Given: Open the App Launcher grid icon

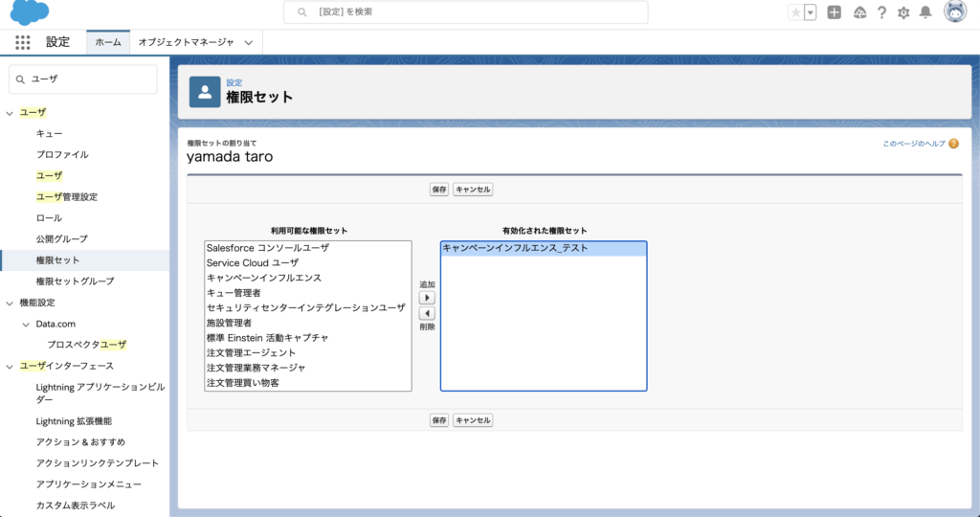Looking at the screenshot, I should tap(23, 42).
